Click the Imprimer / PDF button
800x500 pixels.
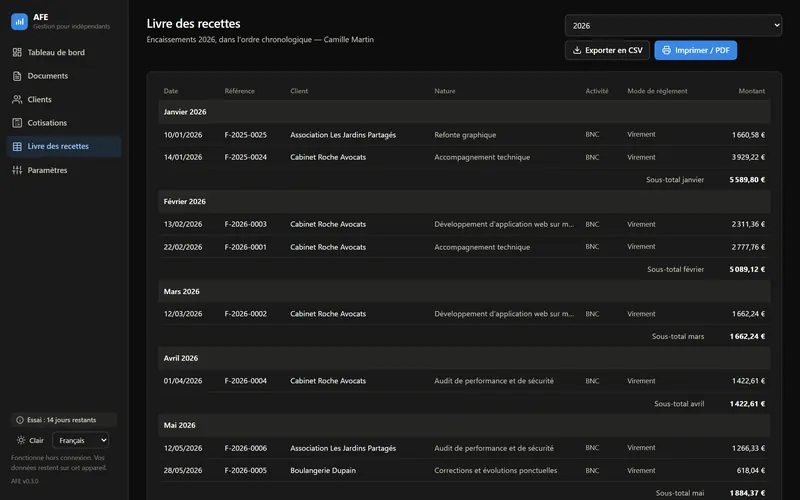[695, 50]
